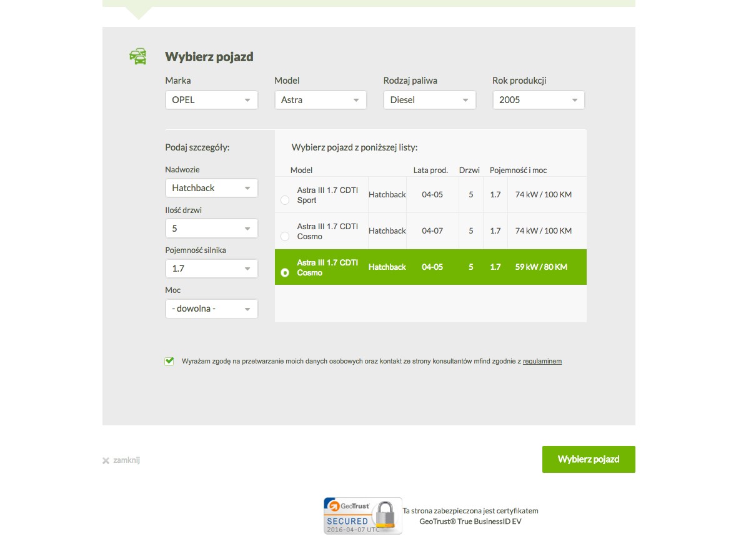Open the Moc dropdown set to dowolna

pyautogui.click(x=211, y=309)
